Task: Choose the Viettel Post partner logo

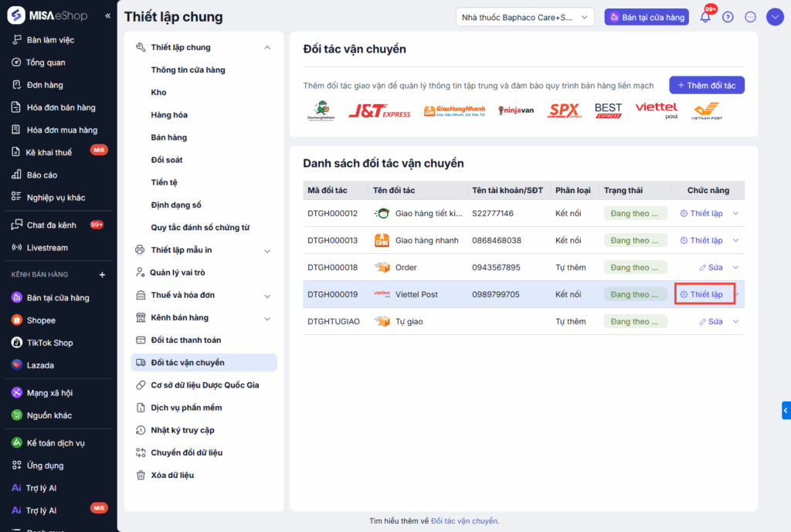Action: tap(657, 110)
